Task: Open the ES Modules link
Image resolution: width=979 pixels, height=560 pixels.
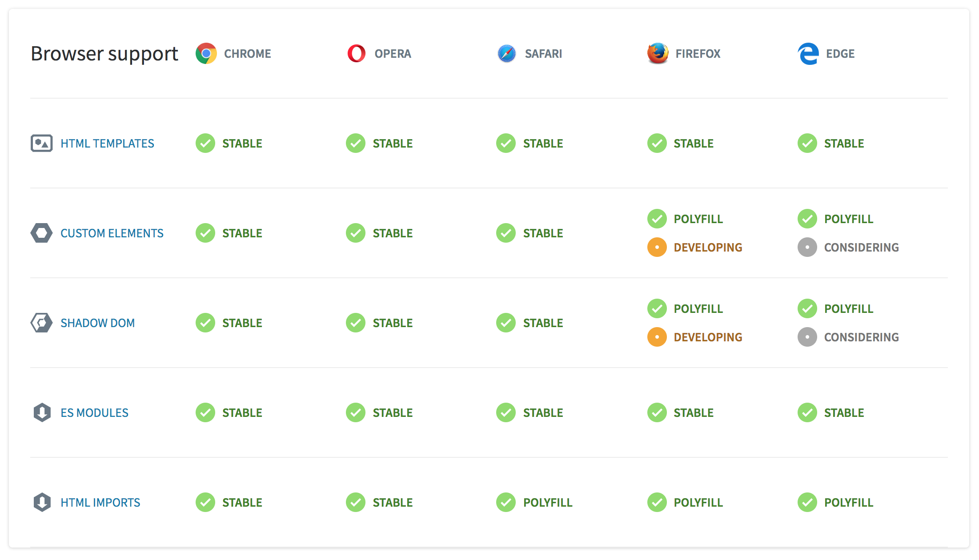Action: (94, 413)
